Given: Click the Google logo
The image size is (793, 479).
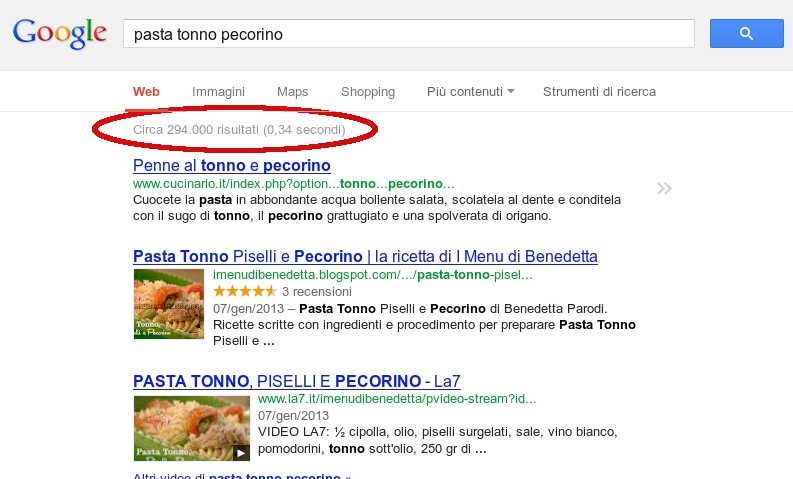Looking at the screenshot, I should point(59,33).
